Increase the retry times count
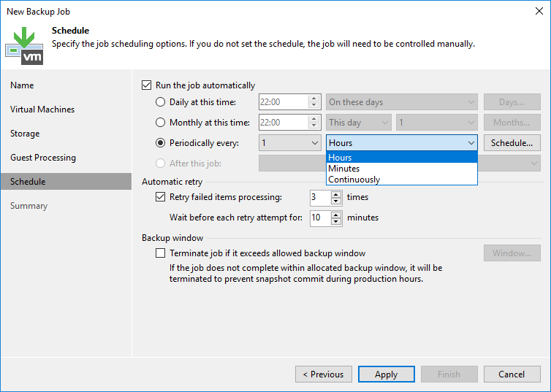This screenshot has height=392, width=551. pos(336,193)
